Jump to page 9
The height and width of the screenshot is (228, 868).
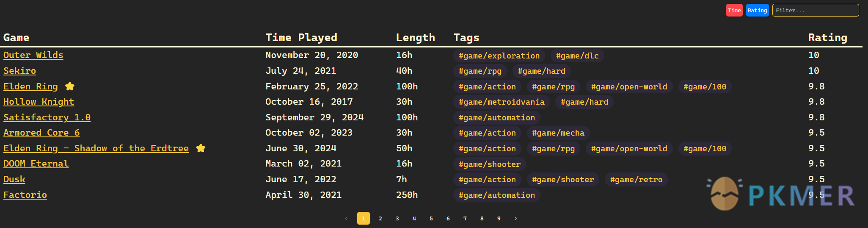point(499,219)
